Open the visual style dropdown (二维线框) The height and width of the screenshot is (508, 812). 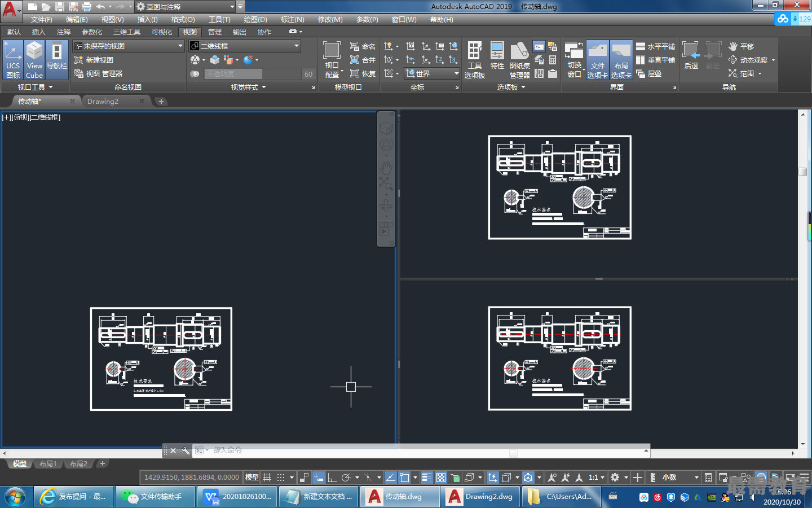point(245,46)
